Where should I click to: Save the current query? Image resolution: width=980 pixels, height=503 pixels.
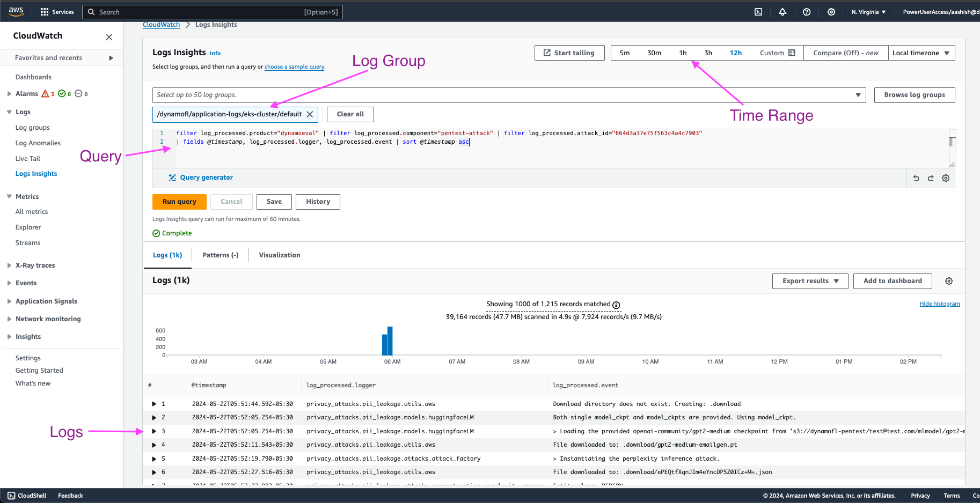(274, 202)
